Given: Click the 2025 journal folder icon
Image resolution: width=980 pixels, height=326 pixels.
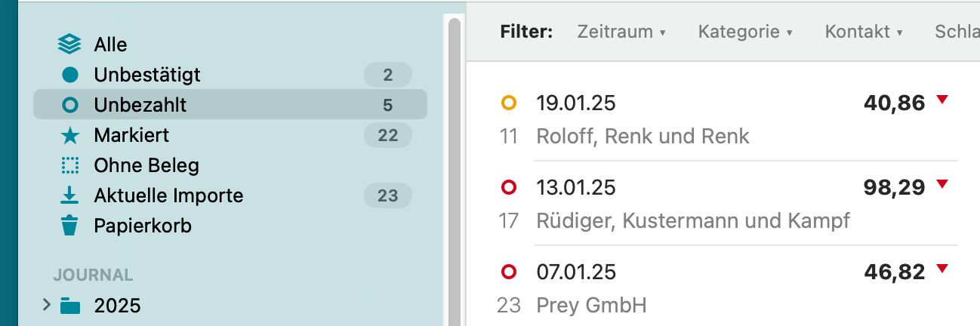Looking at the screenshot, I should pos(70,306).
